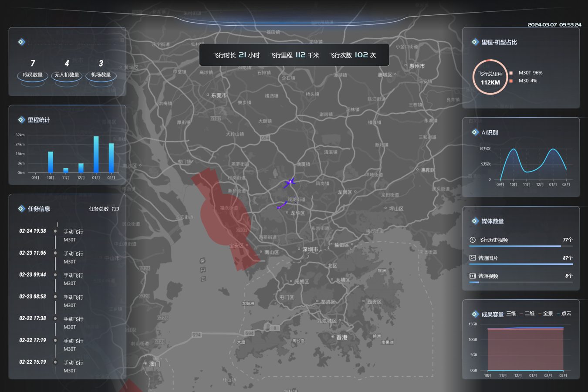
Task: Click the 飞行里程 112 千米 statistic
Action: [x=294, y=55]
